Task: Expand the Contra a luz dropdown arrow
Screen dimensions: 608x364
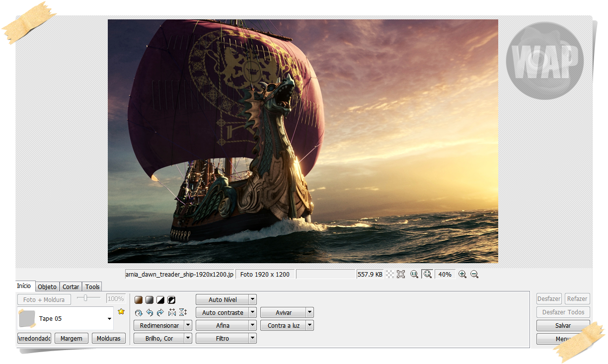Action: pyautogui.click(x=310, y=325)
